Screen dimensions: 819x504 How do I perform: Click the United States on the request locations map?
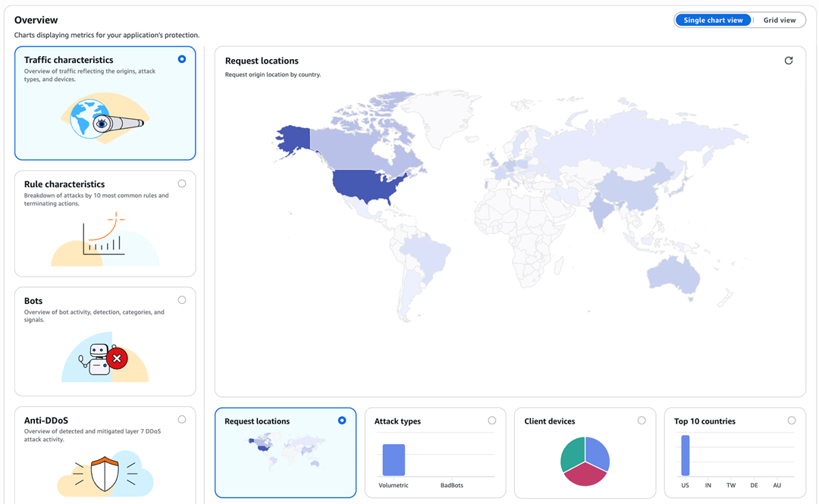pyautogui.click(x=364, y=186)
